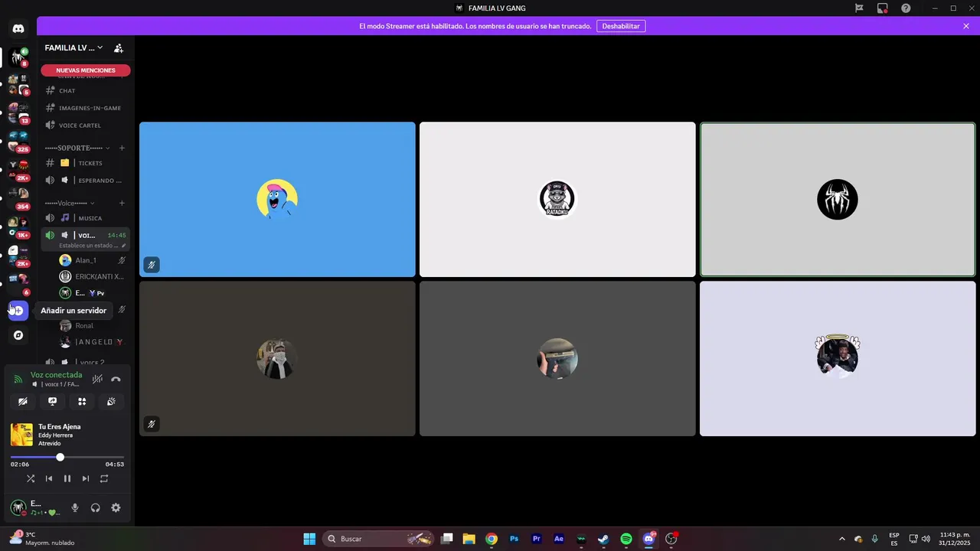This screenshot has width=980, height=551.
Task: Pause the song Tu Eres Ajena
Action: 67,478
